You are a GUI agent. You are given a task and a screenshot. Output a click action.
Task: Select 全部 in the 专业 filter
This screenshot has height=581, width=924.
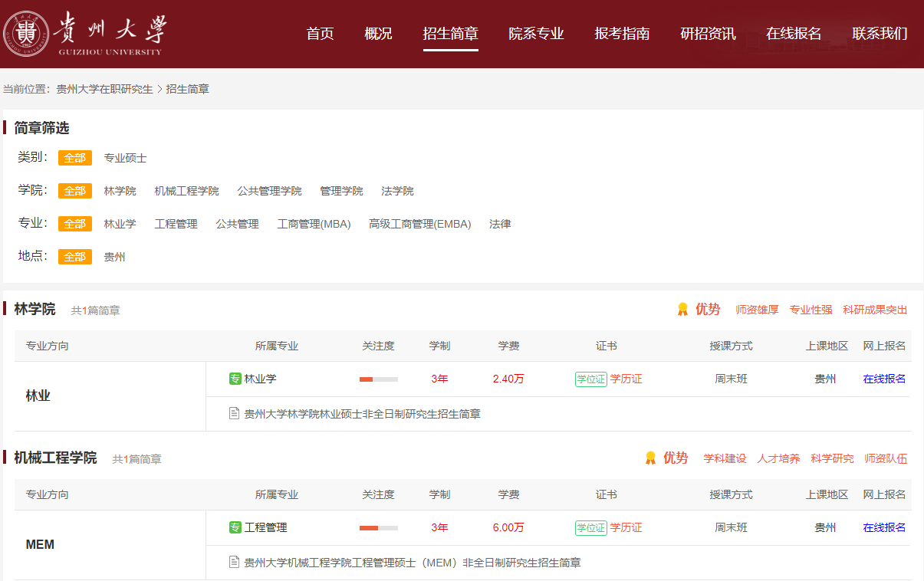(75, 224)
